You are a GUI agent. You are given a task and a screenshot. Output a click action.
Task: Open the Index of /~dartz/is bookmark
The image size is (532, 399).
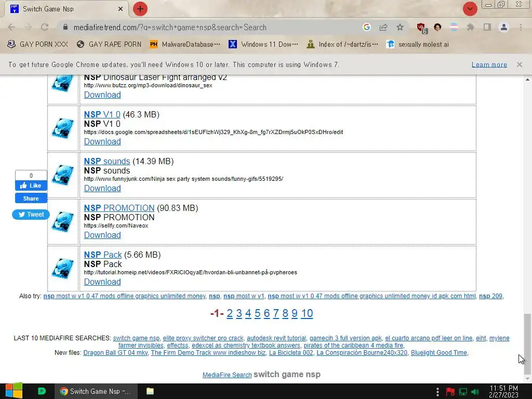(x=342, y=45)
